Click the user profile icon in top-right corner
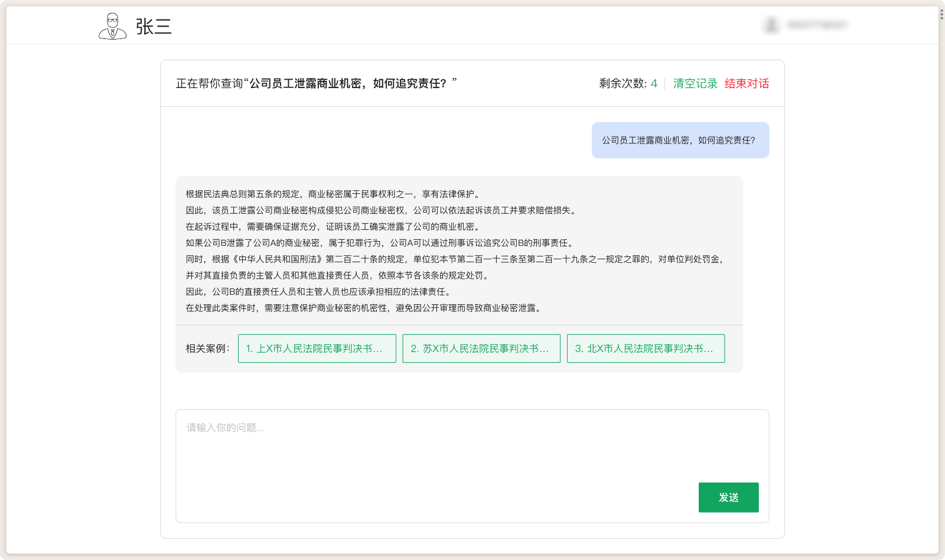This screenshot has width=945, height=560. [x=771, y=25]
